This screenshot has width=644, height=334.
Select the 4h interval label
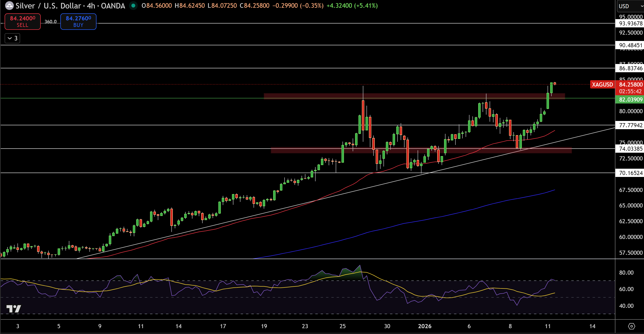tap(91, 6)
